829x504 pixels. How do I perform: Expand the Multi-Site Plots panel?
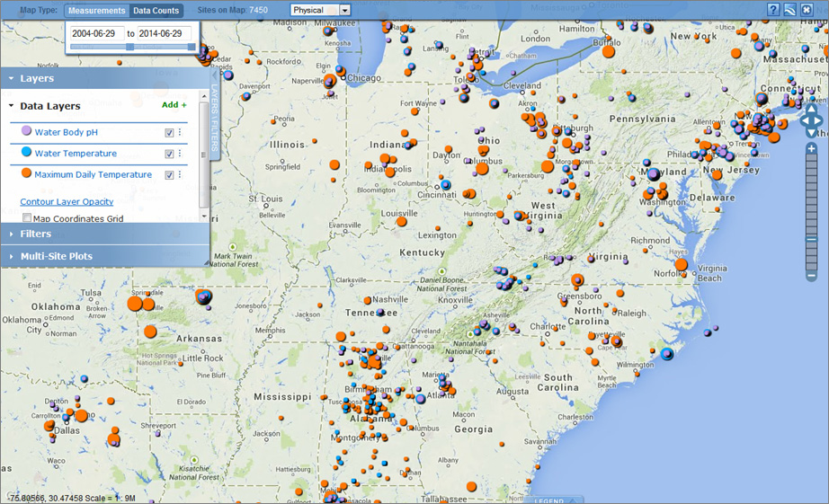pos(105,256)
